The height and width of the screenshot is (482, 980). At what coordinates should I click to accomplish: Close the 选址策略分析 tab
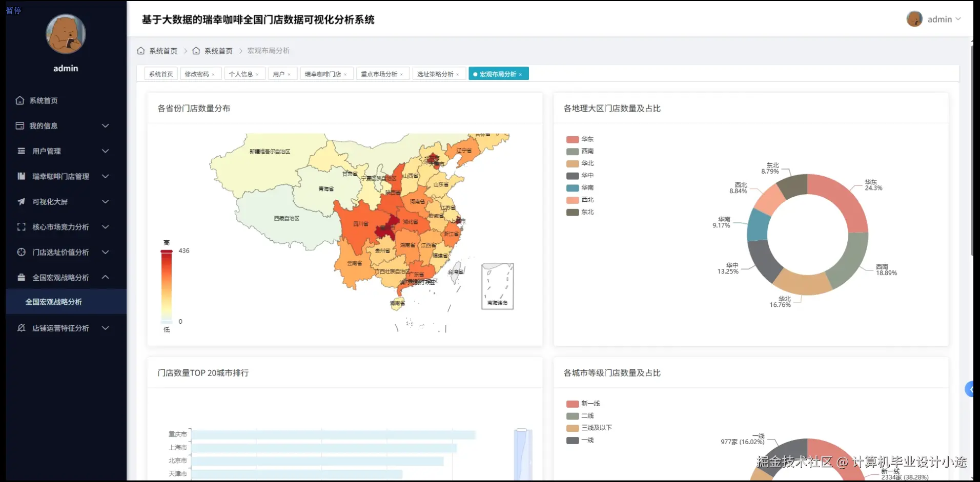point(458,74)
